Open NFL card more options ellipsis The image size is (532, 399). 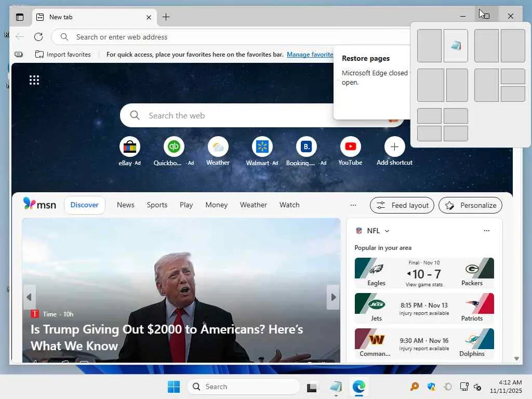point(486,230)
